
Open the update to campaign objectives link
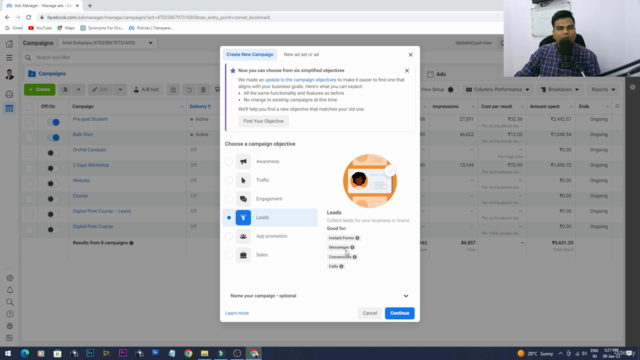pos(300,80)
